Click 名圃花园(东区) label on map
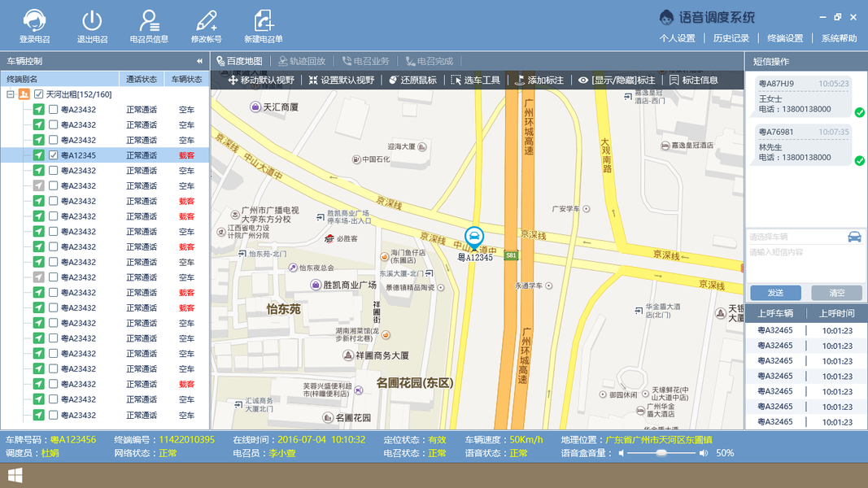 (x=415, y=382)
